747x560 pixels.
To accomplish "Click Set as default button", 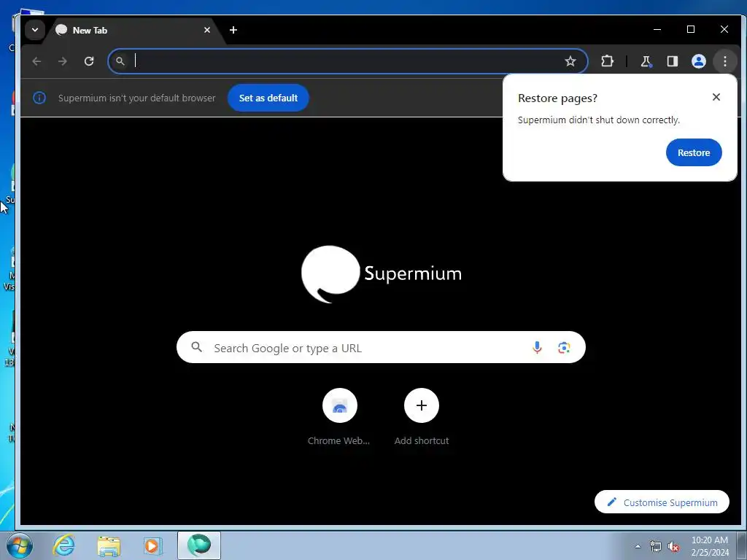I will click(x=268, y=98).
